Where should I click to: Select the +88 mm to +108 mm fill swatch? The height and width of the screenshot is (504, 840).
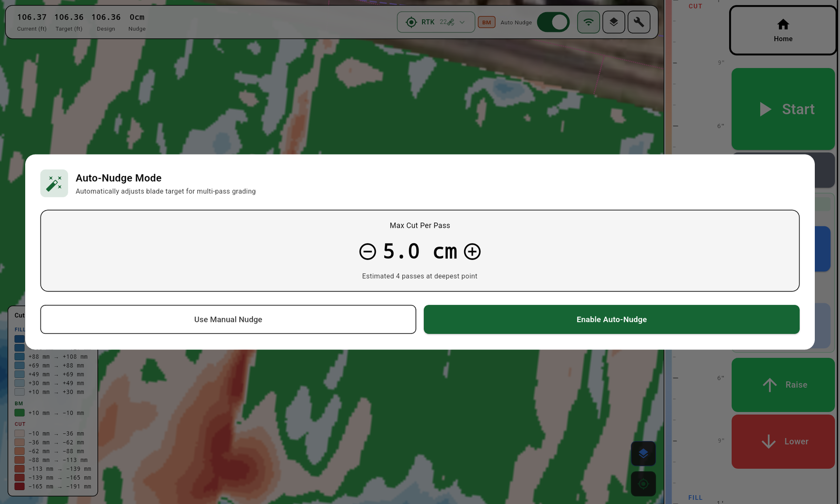(x=19, y=356)
